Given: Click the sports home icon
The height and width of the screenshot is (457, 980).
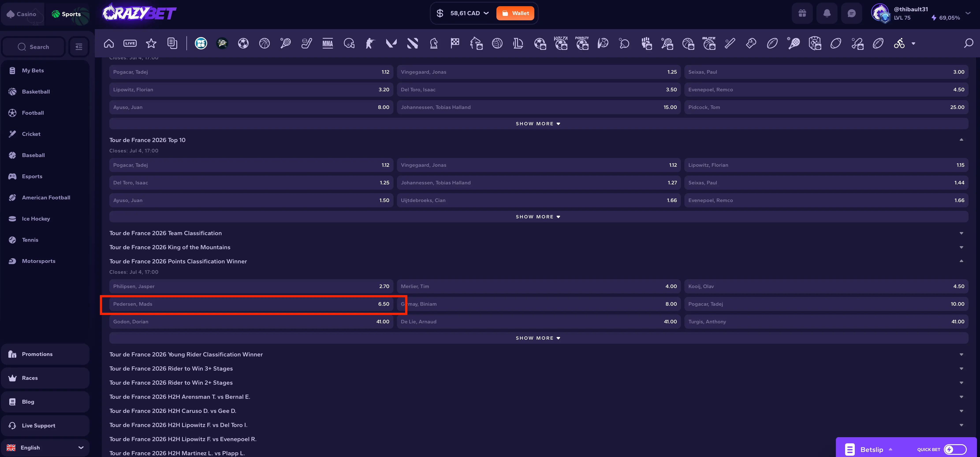Looking at the screenshot, I should coord(109,43).
